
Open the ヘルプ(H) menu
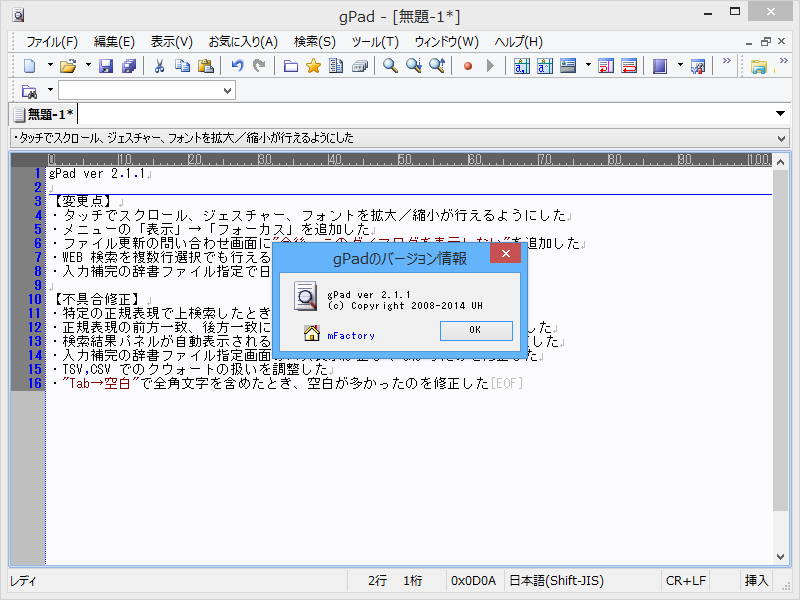(518, 42)
